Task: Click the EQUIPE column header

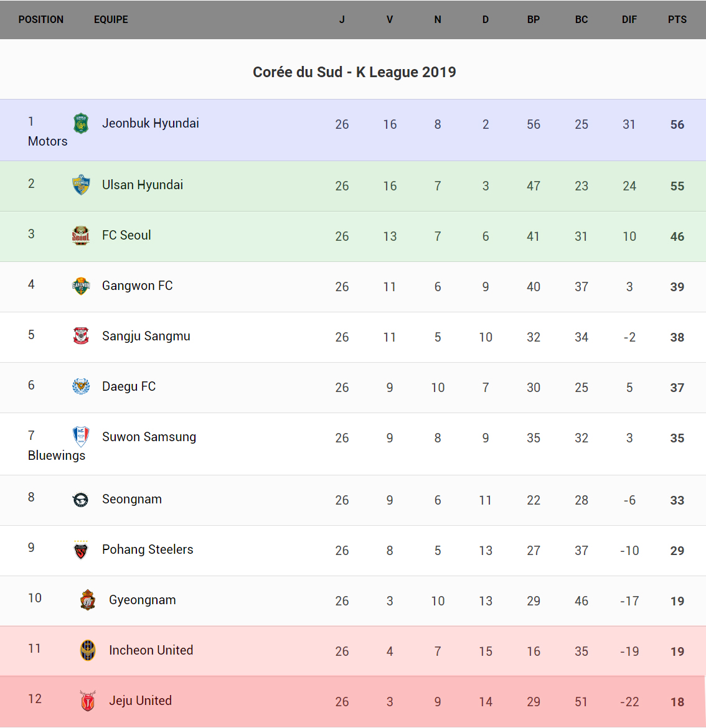Action: click(x=111, y=19)
